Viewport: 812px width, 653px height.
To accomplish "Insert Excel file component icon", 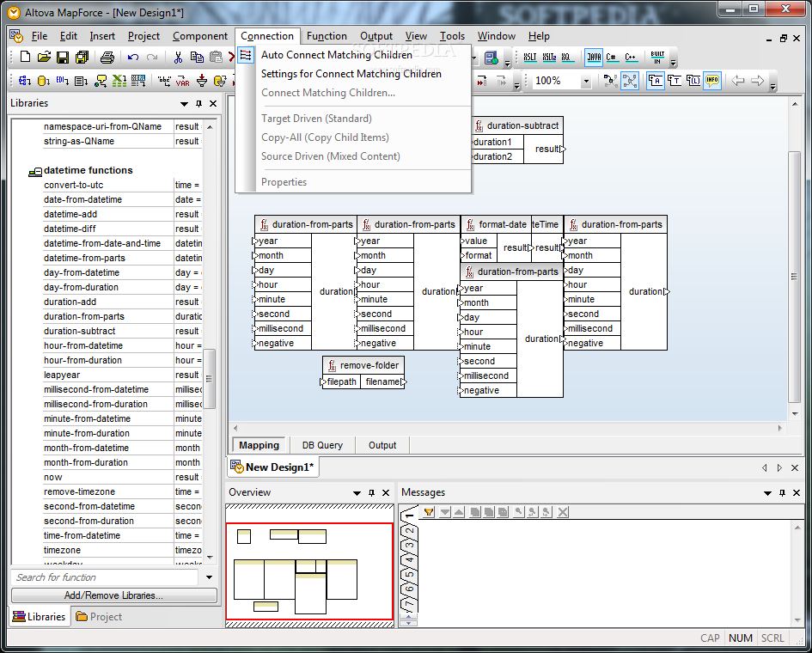I will (x=119, y=81).
